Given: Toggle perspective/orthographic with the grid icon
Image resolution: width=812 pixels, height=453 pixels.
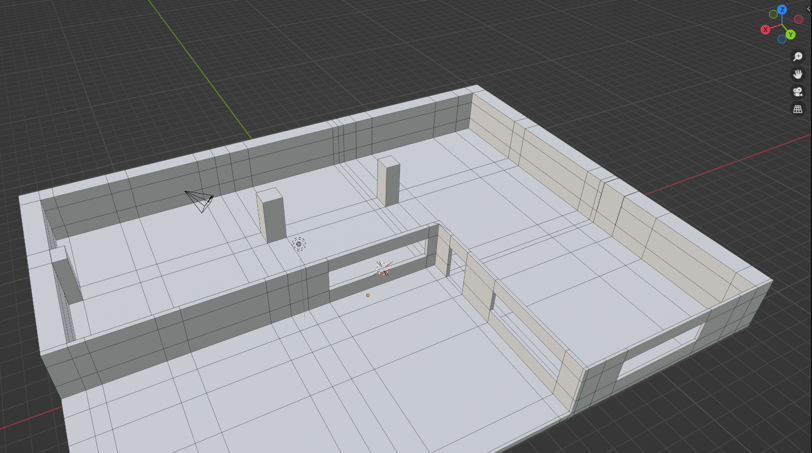Looking at the screenshot, I should [x=798, y=109].
